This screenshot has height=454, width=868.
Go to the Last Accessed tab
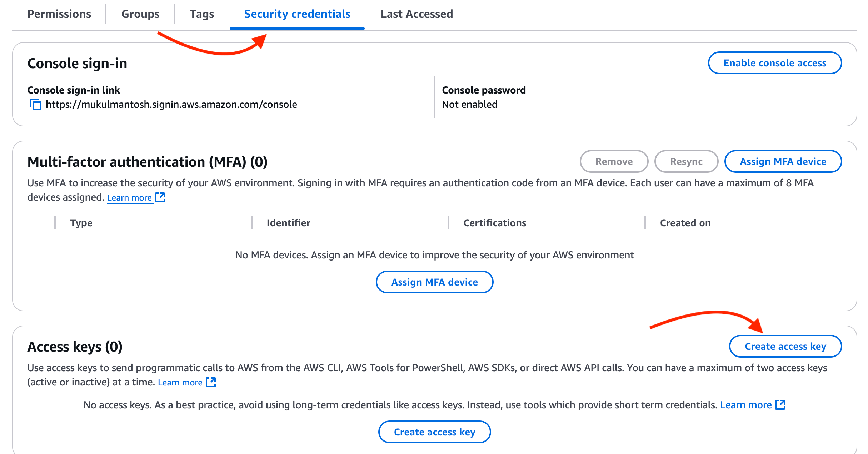coord(417,14)
